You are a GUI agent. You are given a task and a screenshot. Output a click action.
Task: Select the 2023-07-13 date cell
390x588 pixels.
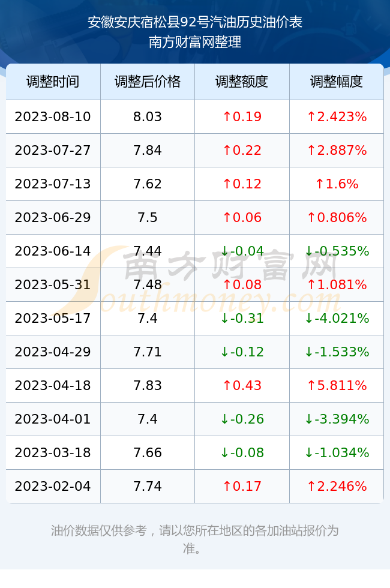pyautogui.click(x=53, y=184)
